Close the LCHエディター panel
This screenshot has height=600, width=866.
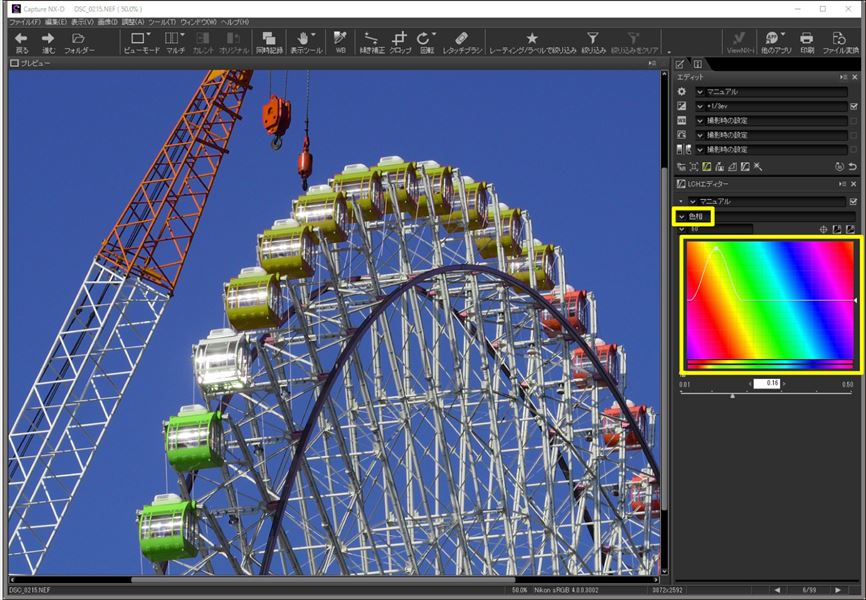[854, 184]
